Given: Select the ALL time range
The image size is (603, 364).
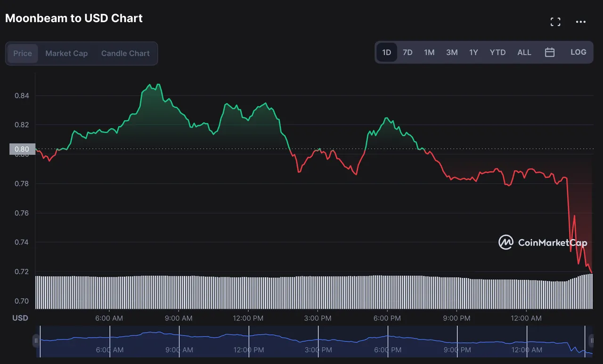Looking at the screenshot, I should (524, 52).
